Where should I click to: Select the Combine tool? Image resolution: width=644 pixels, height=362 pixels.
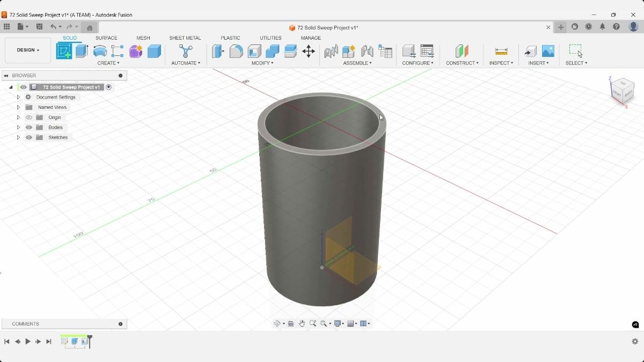(273, 51)
